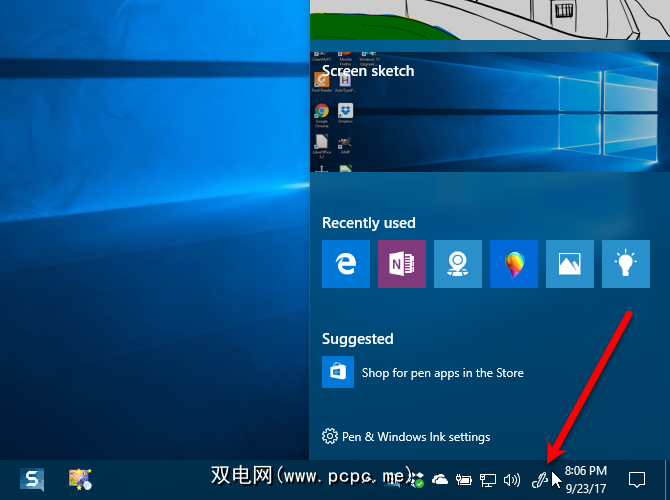Open the Photos app tile
Viewport: 670px width, 500px height.
tap(570, 264)
